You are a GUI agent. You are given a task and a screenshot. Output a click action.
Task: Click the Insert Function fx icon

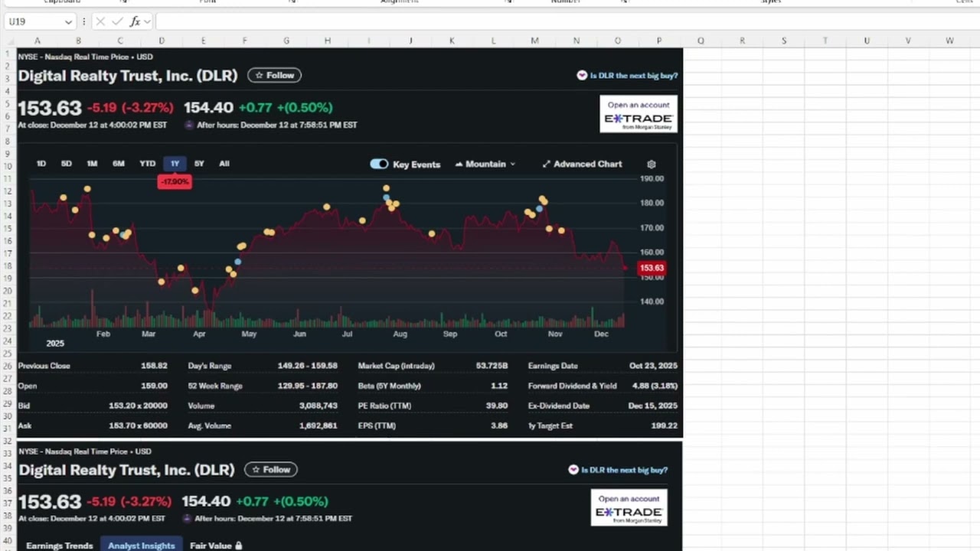pyautogui.click(x=135, y=21)
